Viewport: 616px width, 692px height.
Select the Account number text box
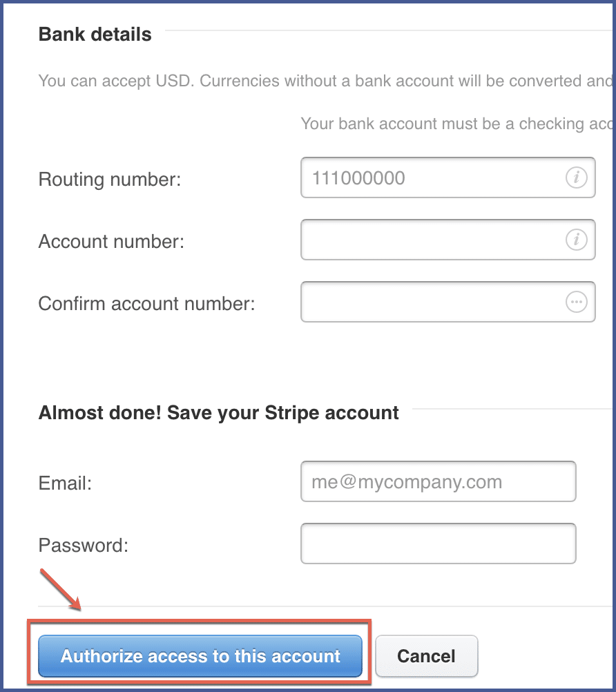pos(448,240)
